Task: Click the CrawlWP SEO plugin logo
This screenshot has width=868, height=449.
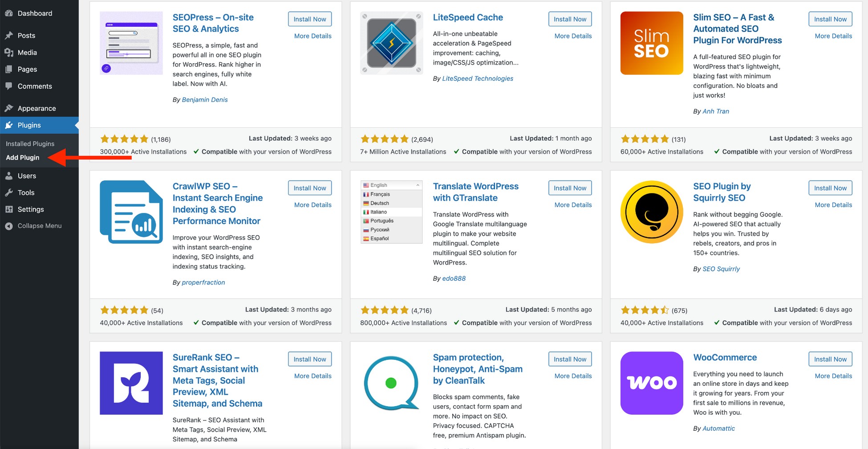Action: tap(131, 212)
